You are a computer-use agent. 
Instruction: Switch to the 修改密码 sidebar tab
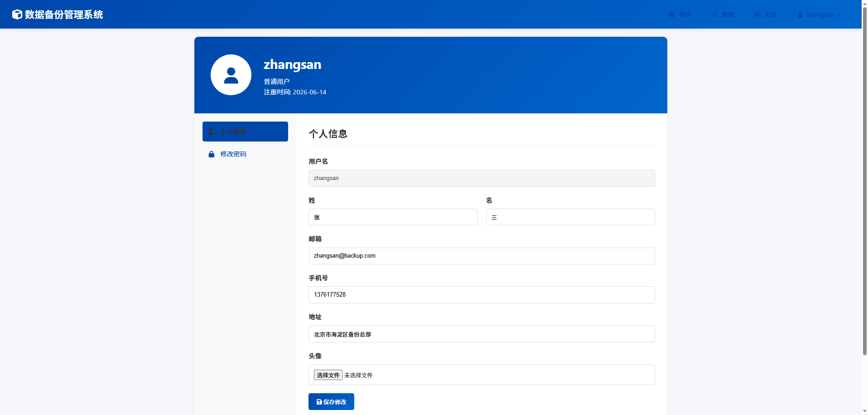[x=245, y=154]
